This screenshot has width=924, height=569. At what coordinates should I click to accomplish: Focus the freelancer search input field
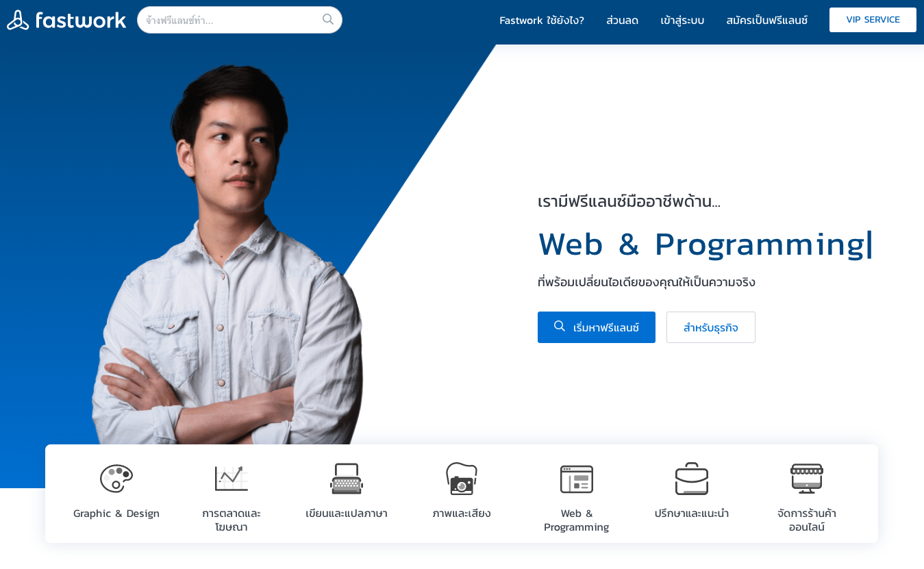[x=232, y=20]
